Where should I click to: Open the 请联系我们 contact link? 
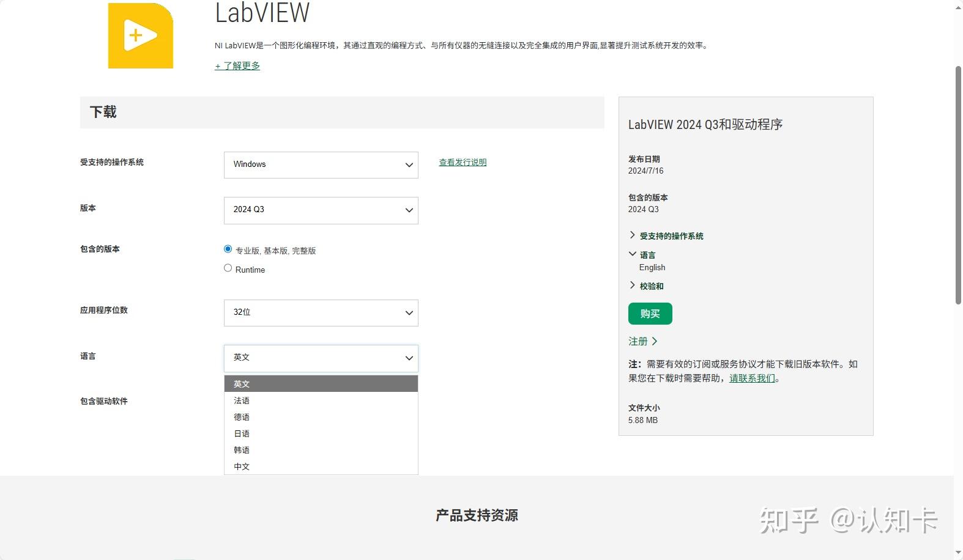point(752,378)
